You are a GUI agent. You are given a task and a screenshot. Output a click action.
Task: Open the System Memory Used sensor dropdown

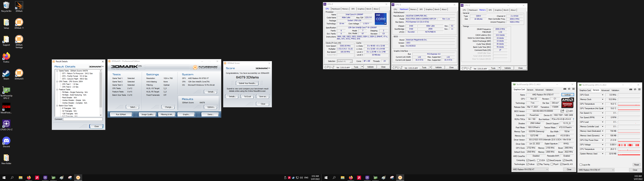pos(603,154)
